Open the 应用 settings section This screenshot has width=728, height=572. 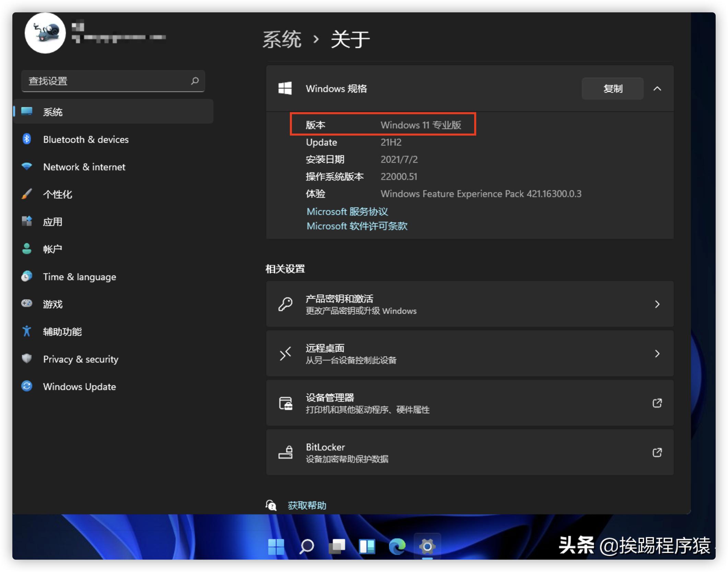tap(52, 222)
